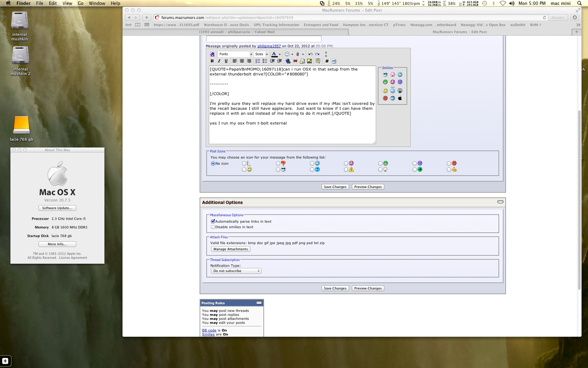Open the Notification Type dropdown
Viewport: 588px width, 368px height.
(x=236, y=271)
